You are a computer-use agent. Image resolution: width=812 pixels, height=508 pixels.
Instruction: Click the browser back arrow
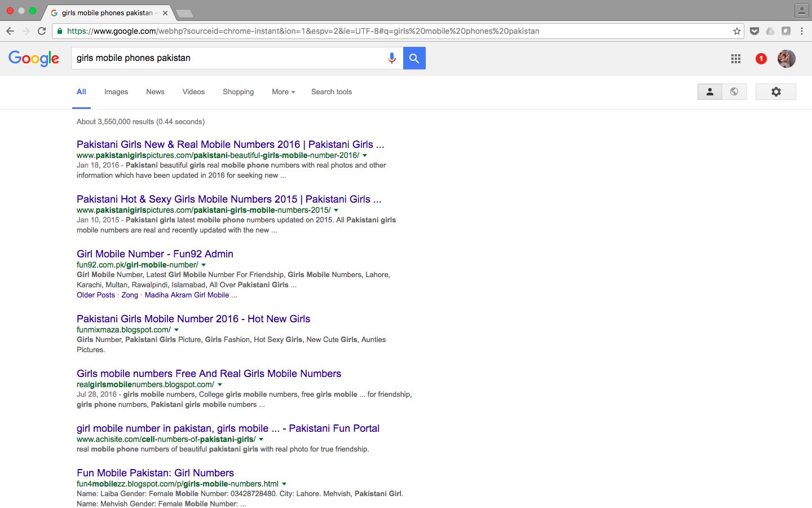(x=10, y=31)
